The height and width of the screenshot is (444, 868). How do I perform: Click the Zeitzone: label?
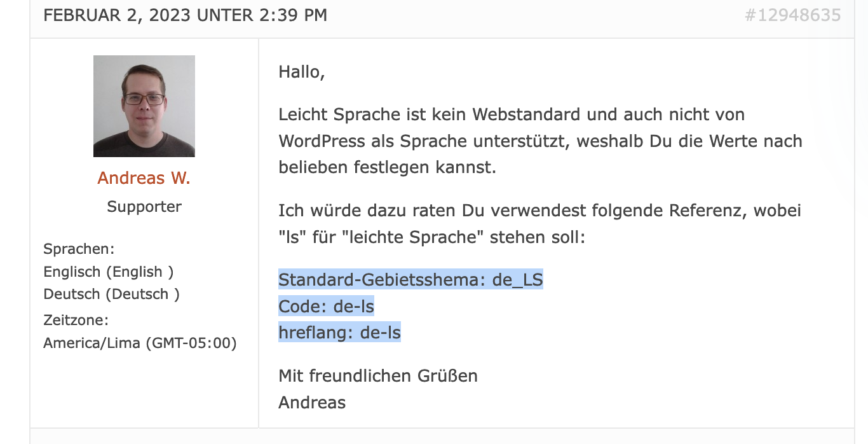click(x=76, y=320)
